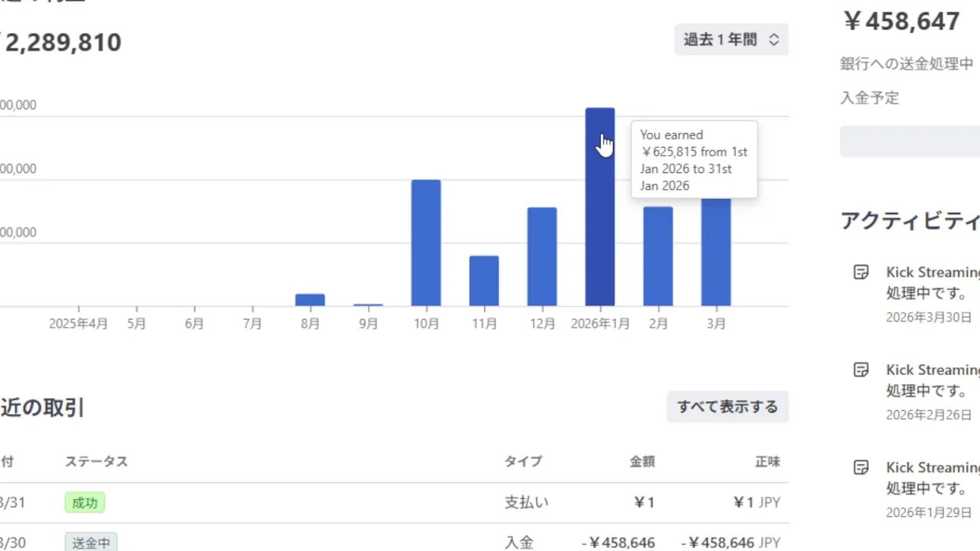Click the -￥458,646 amount cell
This screenshot has height=551, width=980.
(x=618, y=543)
